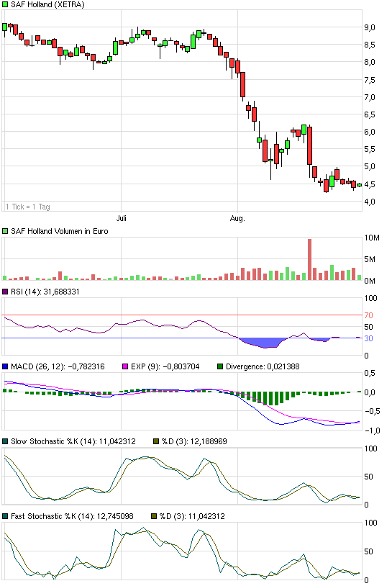Click the SAF Holland Volumen legend swatch
The height and width of the screenshot is (586, 392).
(x=5, y=231)
